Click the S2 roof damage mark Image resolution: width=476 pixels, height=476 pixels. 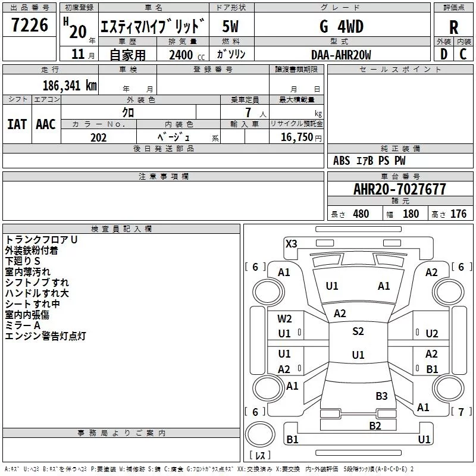[x=358, y=331]
